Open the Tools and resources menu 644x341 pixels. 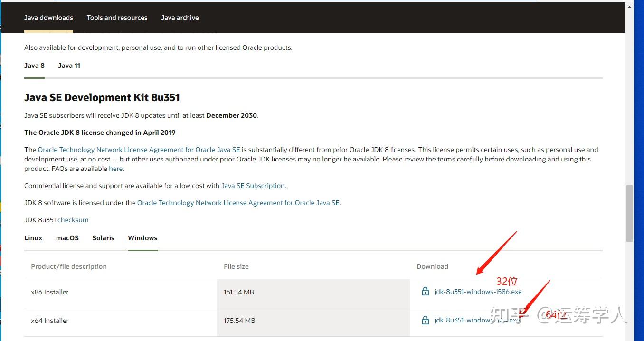pyautogui.click(x=117, y=18)
